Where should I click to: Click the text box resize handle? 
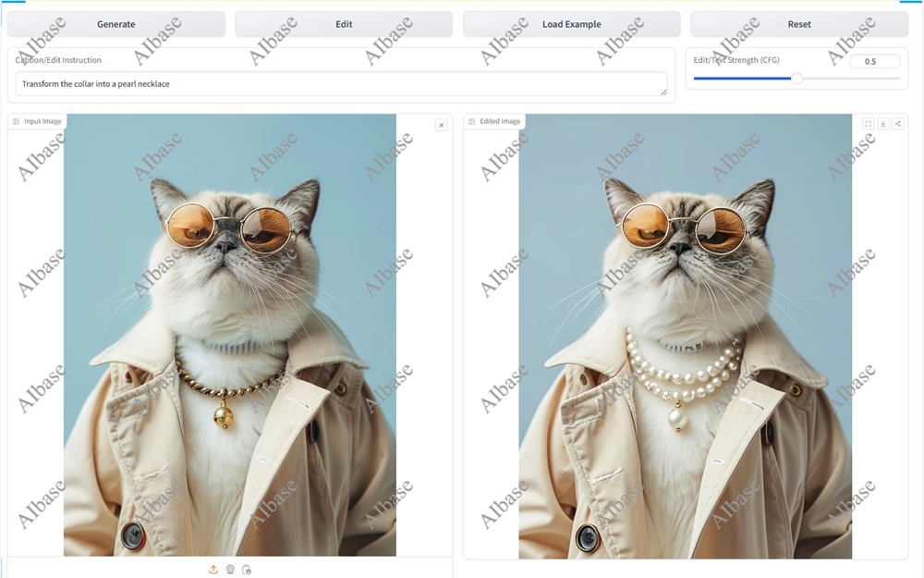663,92
